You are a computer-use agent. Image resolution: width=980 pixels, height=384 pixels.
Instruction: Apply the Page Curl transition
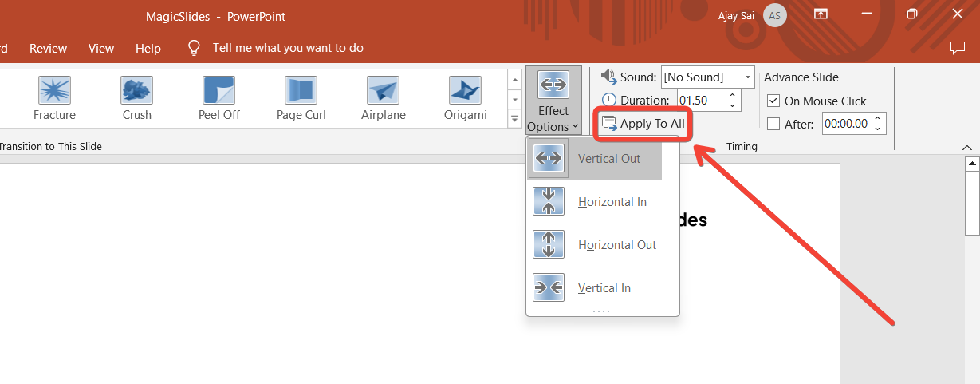(301, 97)
